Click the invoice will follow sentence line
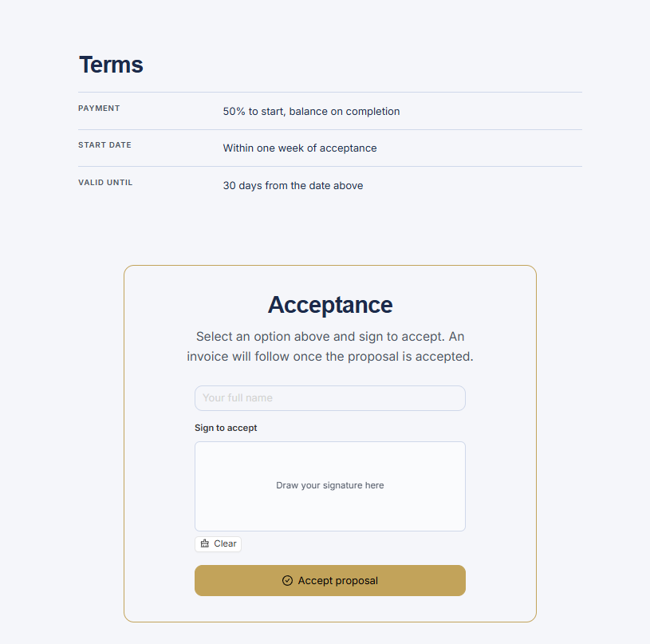Image resolution: width=650 pixels, height=644 pixels. point(330,356)
